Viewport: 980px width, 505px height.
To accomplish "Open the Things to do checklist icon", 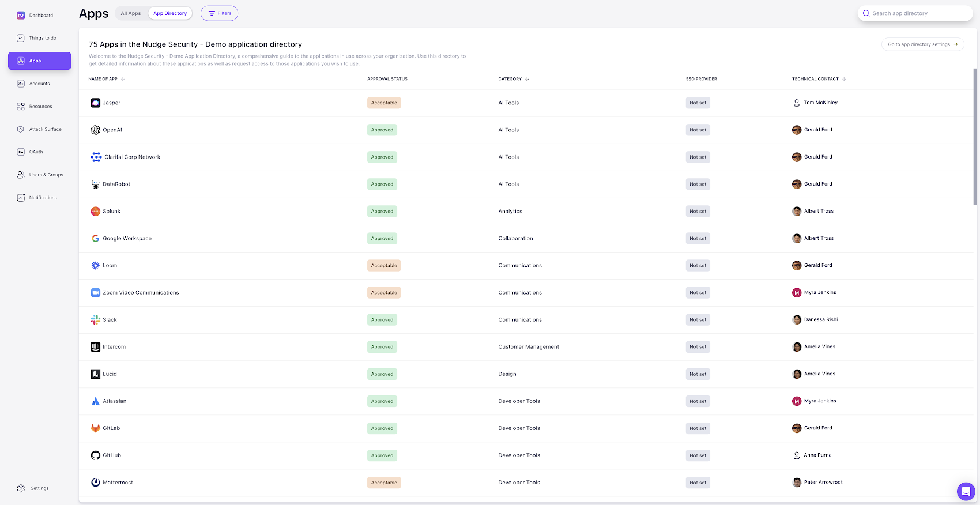I will click(21, 38).
